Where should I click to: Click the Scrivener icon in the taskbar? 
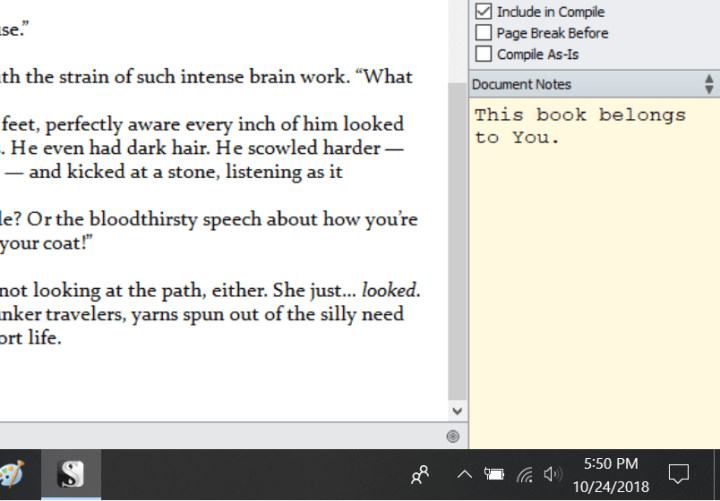coord(70,474)
